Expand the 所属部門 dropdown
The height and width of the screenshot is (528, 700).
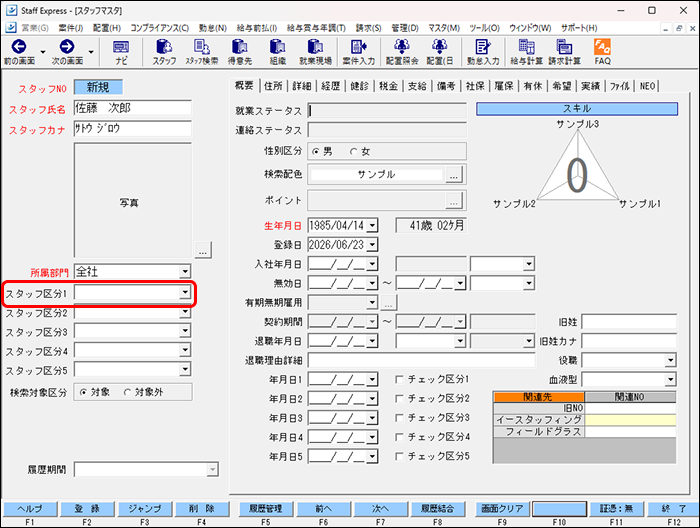coord(185,271)
